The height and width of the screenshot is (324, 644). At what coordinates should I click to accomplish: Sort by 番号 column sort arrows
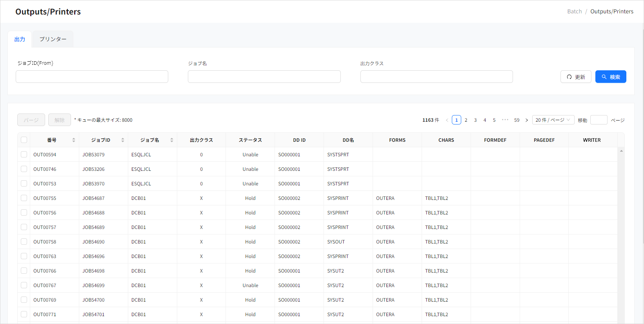tap(74, 140)
